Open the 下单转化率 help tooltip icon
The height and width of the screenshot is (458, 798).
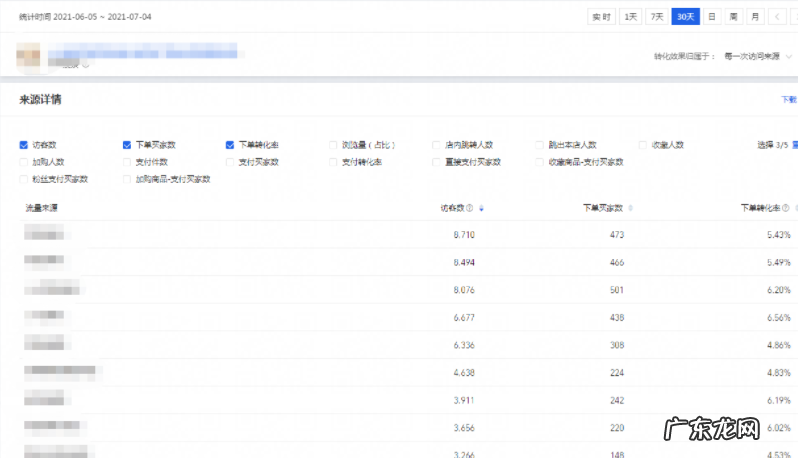[786, 208]
